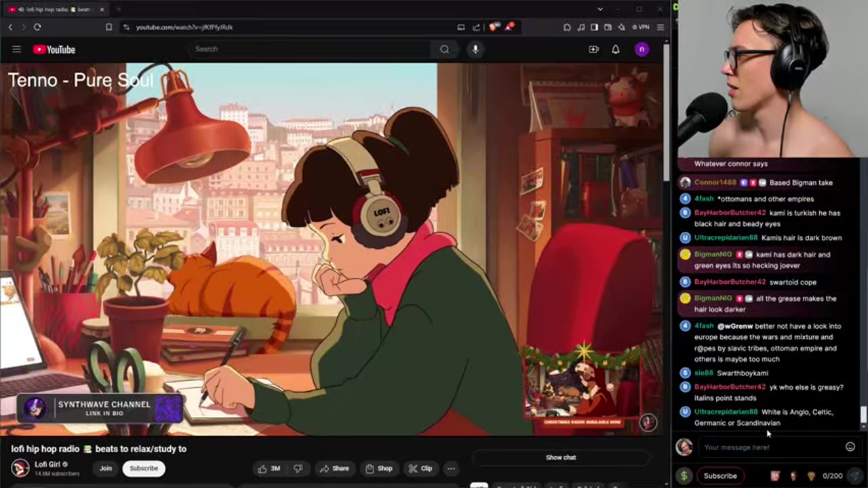Viewport: 868px width, 488px height.
Task: Click the 'Swarthboykami' chat message
Action: click(743, 373)
